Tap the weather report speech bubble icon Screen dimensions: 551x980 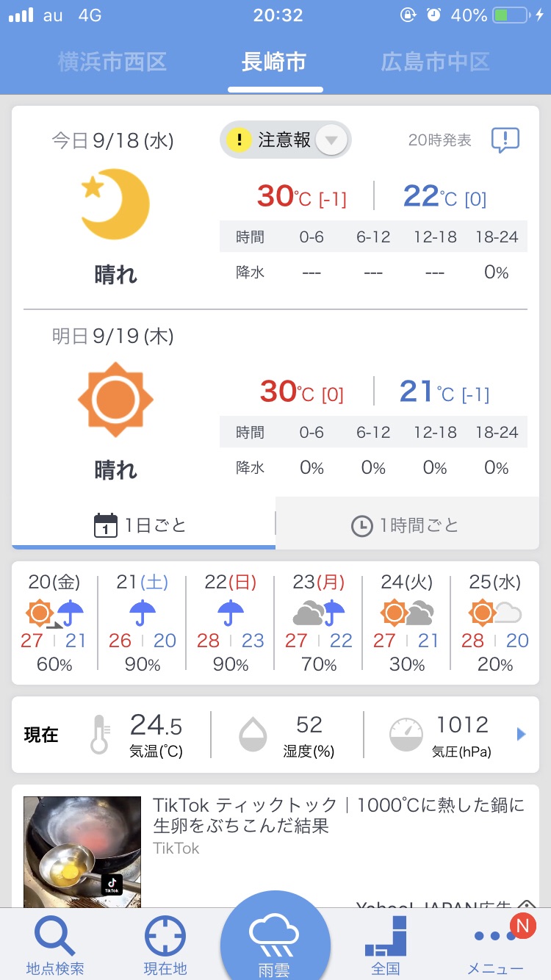pyautogui.click(x=505, y=140)
